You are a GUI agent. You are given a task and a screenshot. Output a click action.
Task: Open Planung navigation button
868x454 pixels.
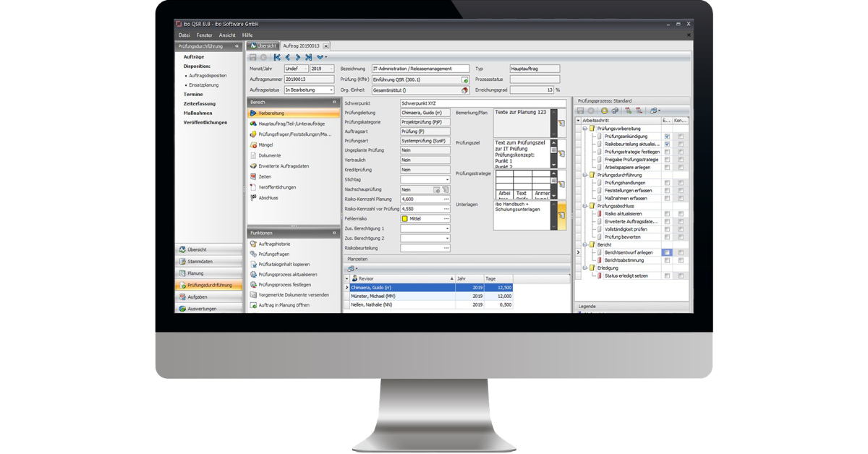209,273
